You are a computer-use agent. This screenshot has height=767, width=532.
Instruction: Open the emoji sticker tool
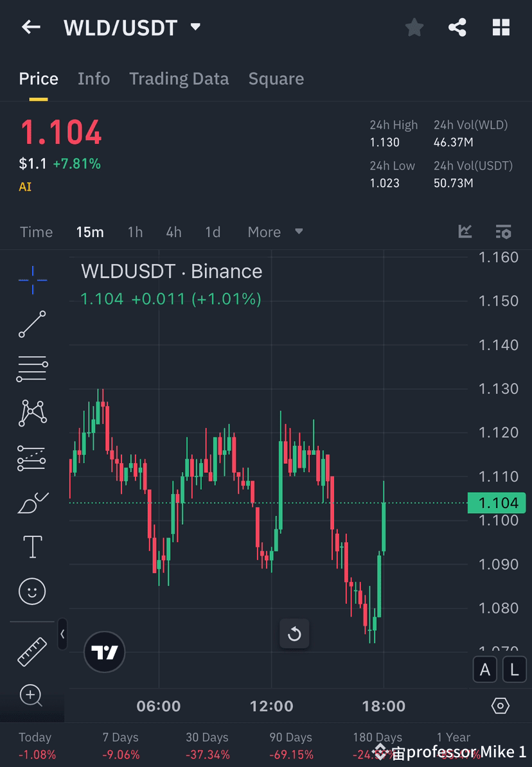click(x=32, y=591)
